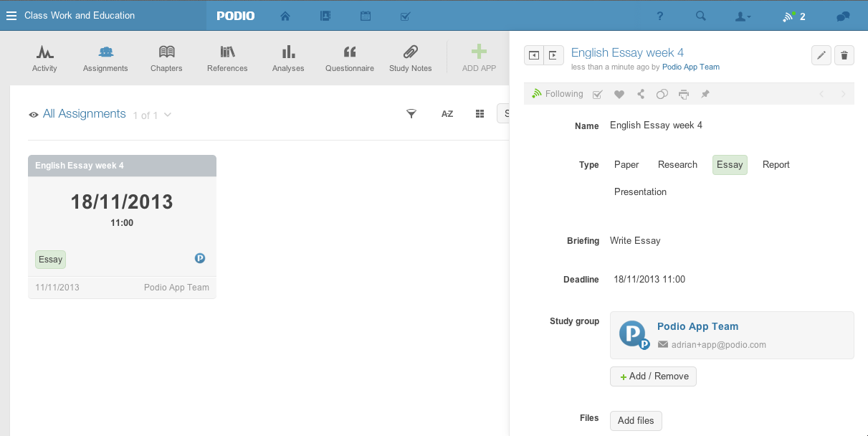The image size is (868, 436).
Task: Print the item using the printer icon
Action: pos(684,94)
